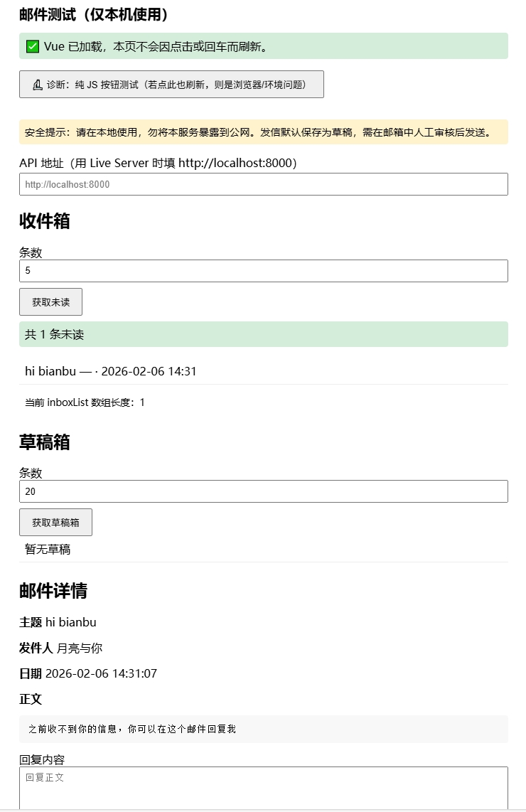Click the 获取草稿箱 button
526x812 pixels.
point(55,523)
